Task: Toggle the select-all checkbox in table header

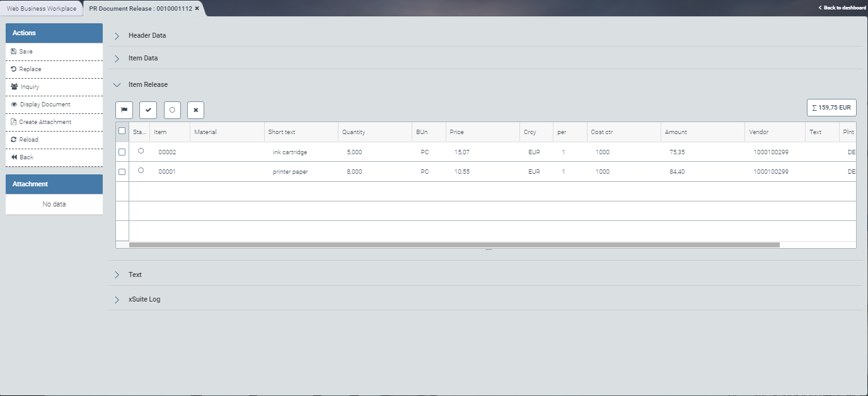Action: pyautogui.click(x=122, y=131)
